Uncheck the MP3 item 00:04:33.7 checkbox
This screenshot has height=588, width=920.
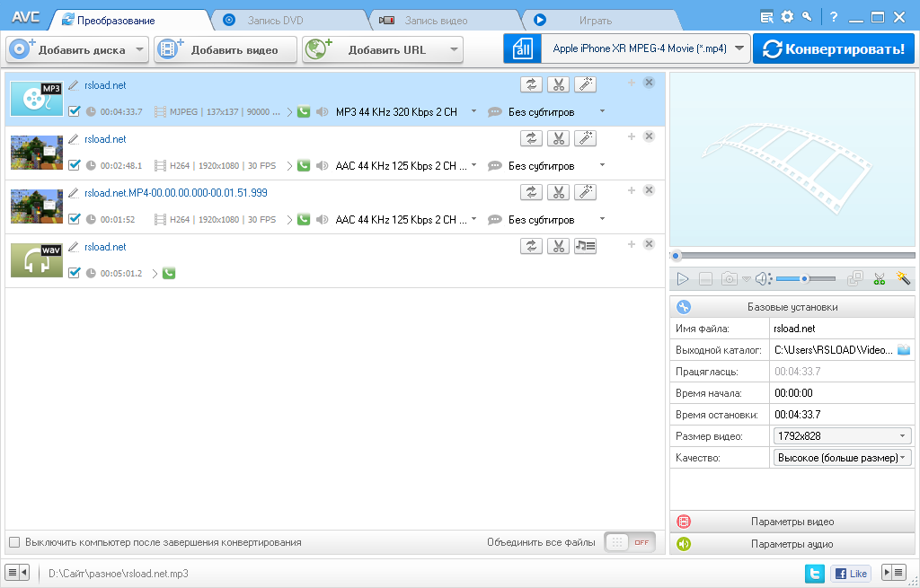(74, 111)
